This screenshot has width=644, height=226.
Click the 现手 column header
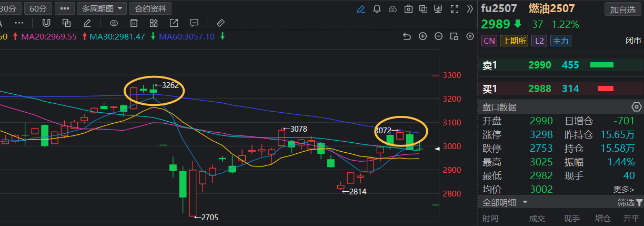click(572, 218)
